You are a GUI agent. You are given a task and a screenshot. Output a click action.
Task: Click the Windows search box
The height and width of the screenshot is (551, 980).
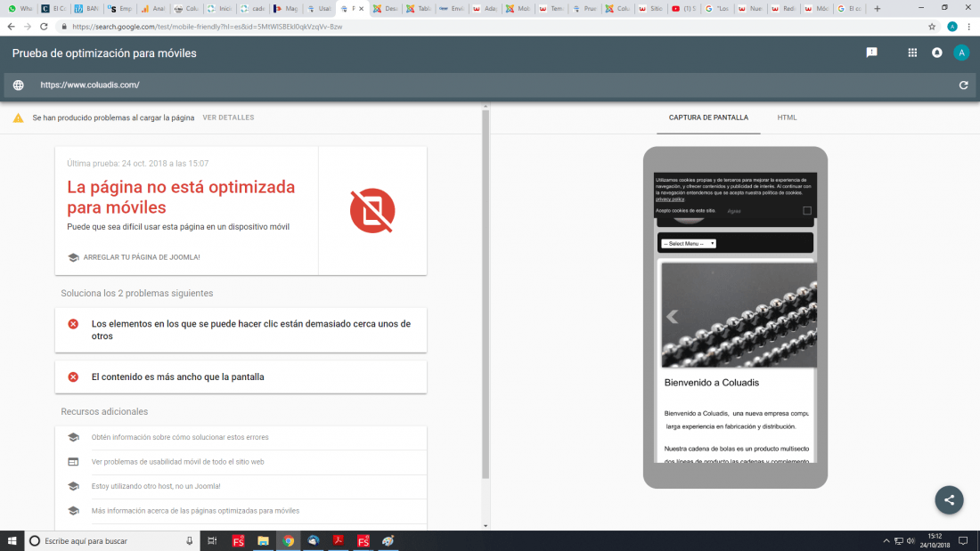(x=112, y=541)
